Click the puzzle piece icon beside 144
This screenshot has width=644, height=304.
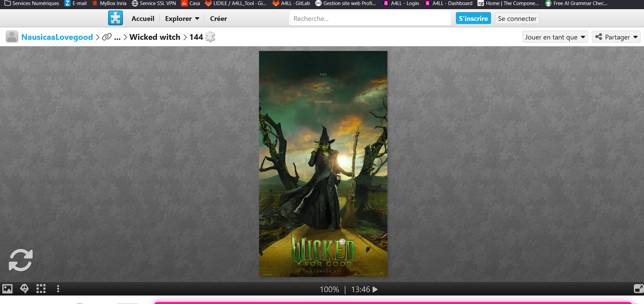pyautogui.click(x=210, y=37)
